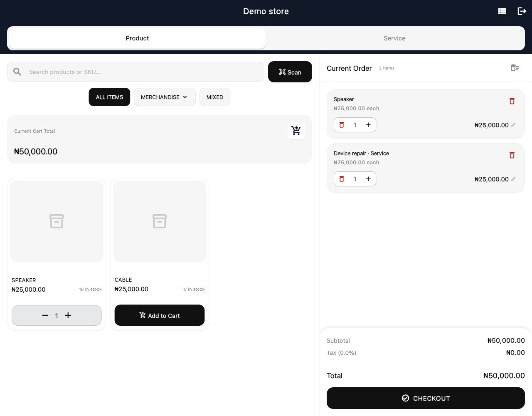Click the SPEAKER '10 in stock' text

(90, 289)
